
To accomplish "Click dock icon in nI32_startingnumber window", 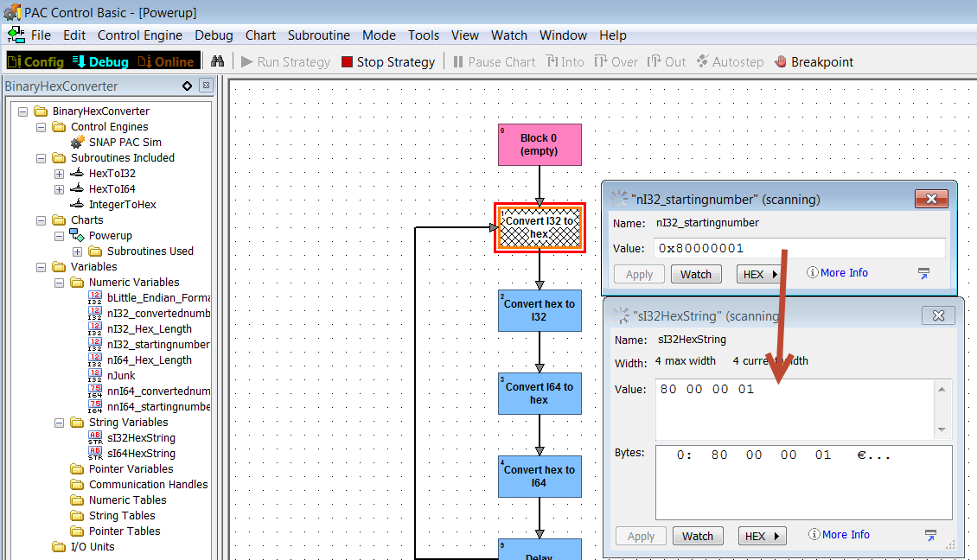I will pyautogui.click(x=923, y=273).
